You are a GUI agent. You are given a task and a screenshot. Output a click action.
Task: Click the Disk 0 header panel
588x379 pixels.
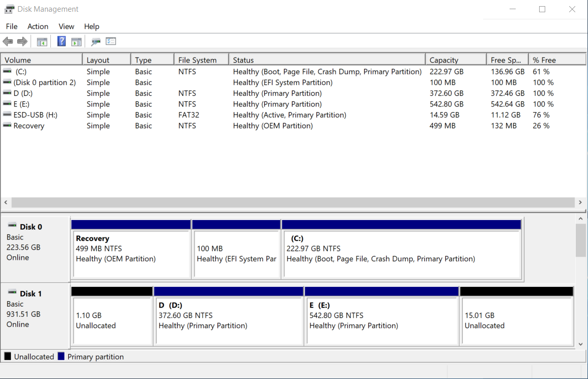tap(35, 250)
